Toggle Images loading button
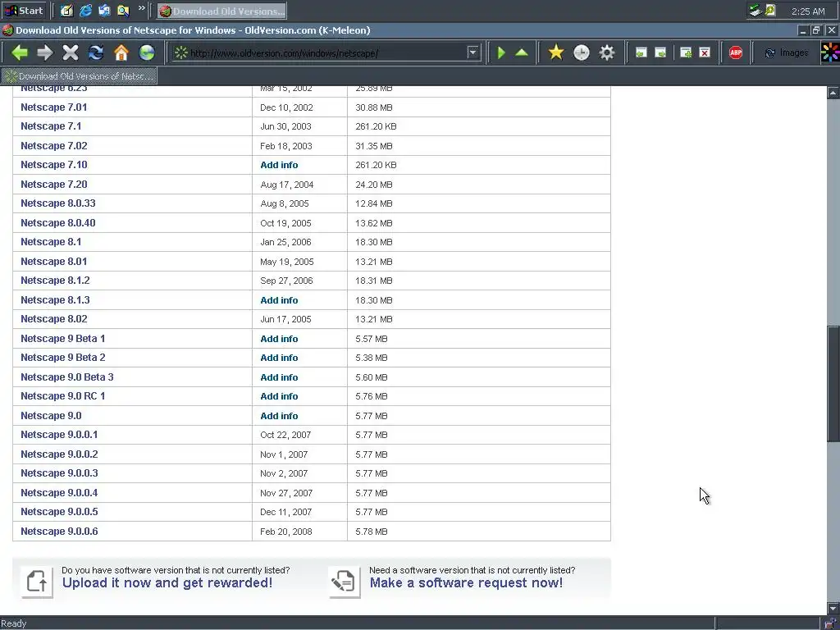The height and width of the screenshot is (630, 840). coord(787,52)
